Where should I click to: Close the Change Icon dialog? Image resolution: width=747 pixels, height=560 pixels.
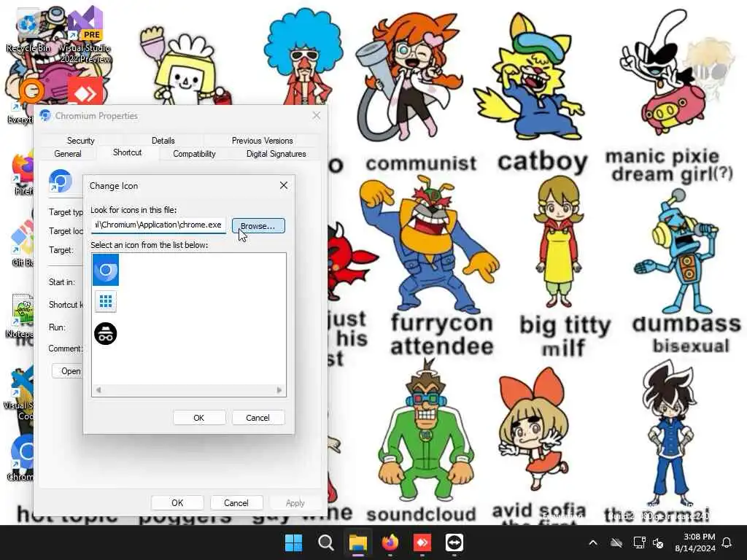click(x=284, y=185)
